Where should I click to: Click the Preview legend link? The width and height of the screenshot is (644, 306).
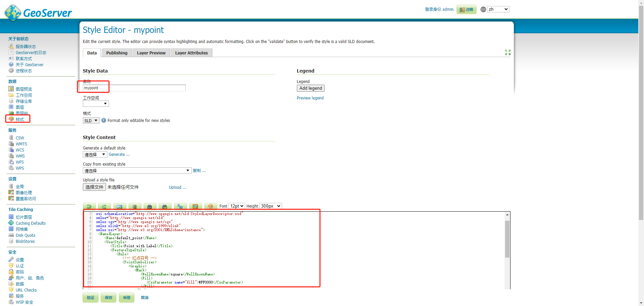(310, 98)
